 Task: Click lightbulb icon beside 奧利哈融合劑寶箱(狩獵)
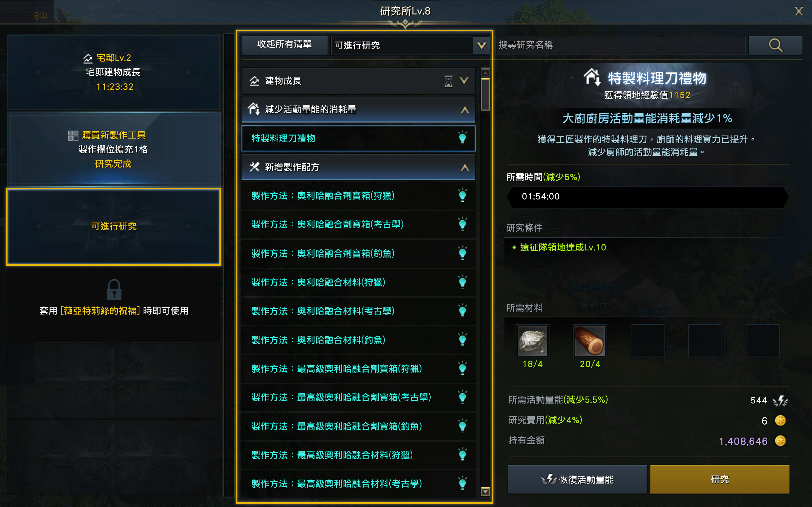coord(462,195)
